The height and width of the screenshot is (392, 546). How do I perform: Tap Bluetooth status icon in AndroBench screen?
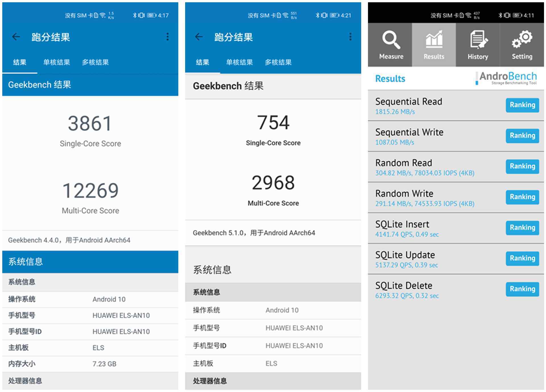pyautogui.click(x=500, y=15)
